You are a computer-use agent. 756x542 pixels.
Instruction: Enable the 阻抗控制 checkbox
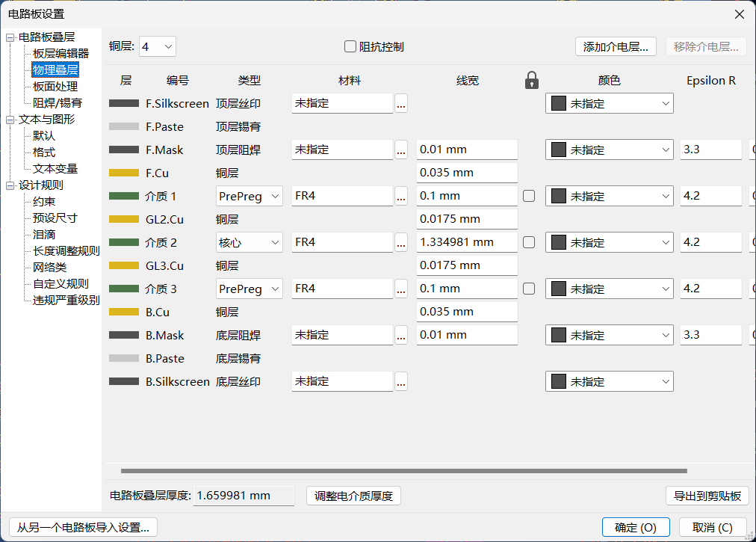pos(350,46)
